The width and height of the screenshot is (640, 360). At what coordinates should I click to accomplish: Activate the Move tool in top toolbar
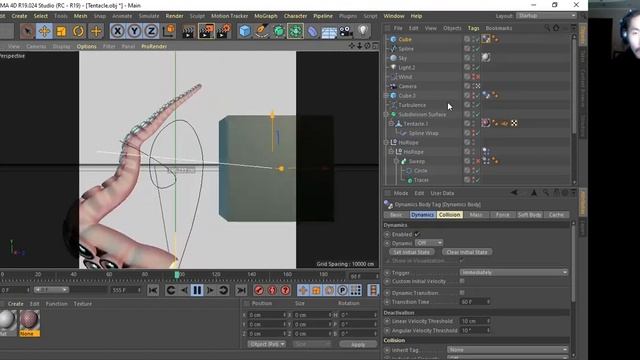(44, 31)
